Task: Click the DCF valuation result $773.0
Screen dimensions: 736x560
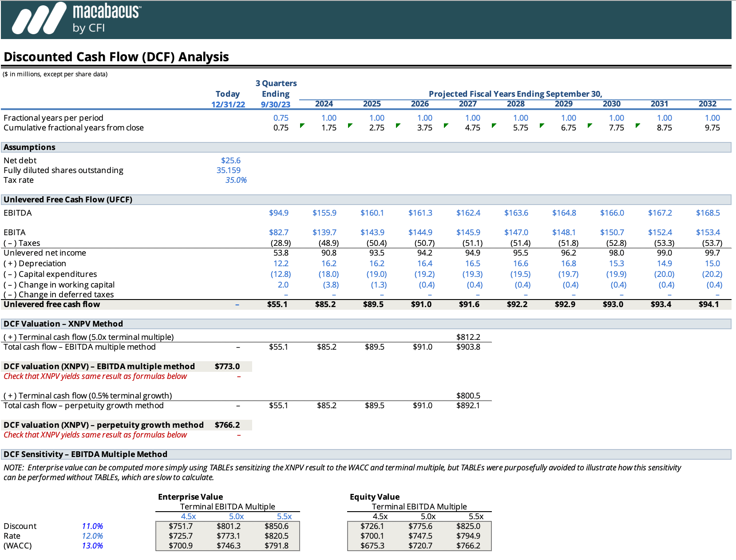Action: (227, 366)
